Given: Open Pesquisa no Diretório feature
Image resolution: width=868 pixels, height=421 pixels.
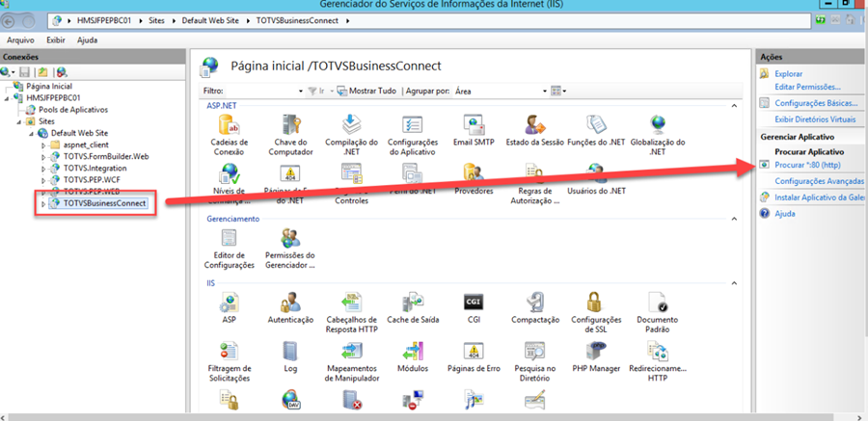Looking at the screenshot, I should 534,361.
